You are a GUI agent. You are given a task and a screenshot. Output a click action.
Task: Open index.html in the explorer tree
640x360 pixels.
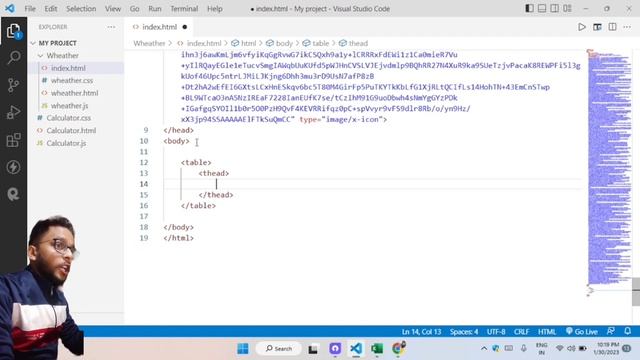click(x=68, y=68)
